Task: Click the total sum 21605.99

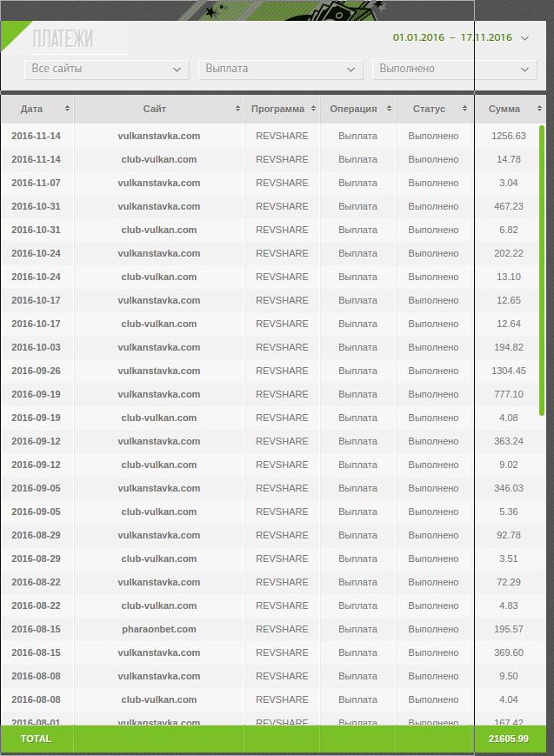Action: click(509, 739)
